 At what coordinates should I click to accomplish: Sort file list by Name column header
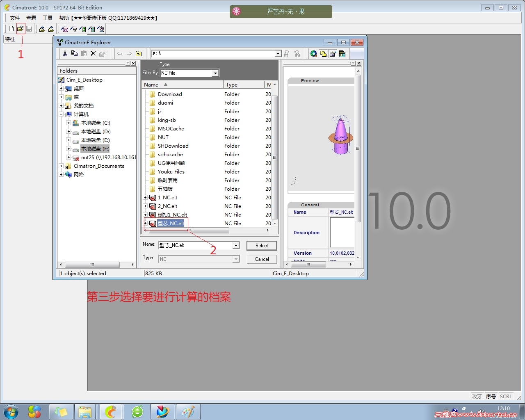coord(183,84)
